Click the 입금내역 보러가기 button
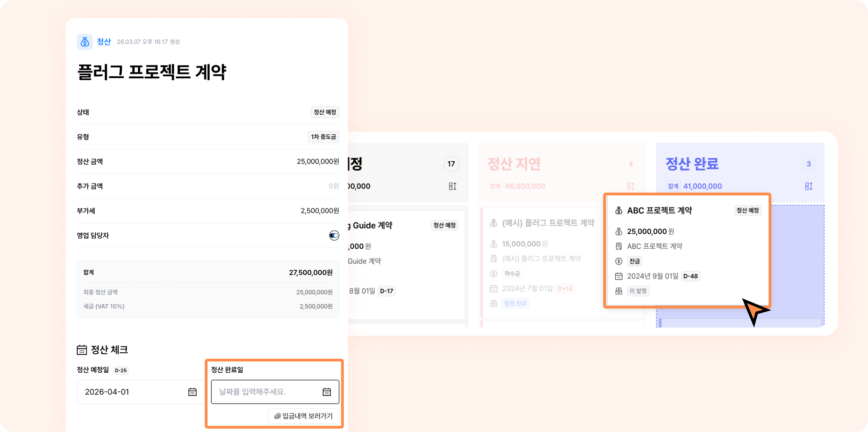Image resolution: width=868 pixels, height=432 pixels. click(303, 416)
